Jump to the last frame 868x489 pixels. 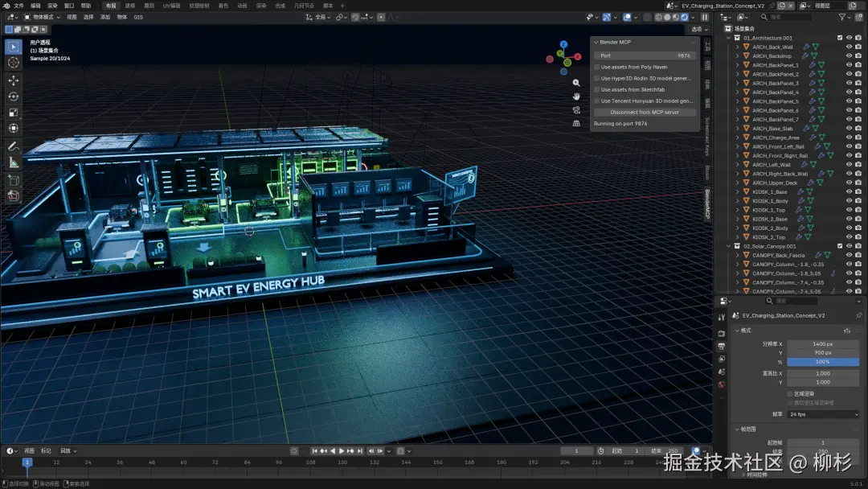(360, 451)
